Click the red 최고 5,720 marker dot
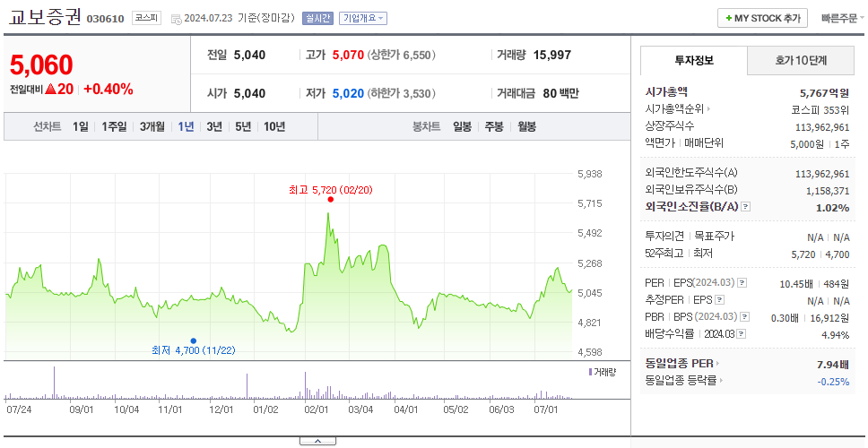This screenshot has height=448, width=868. (x=331, y=200)
